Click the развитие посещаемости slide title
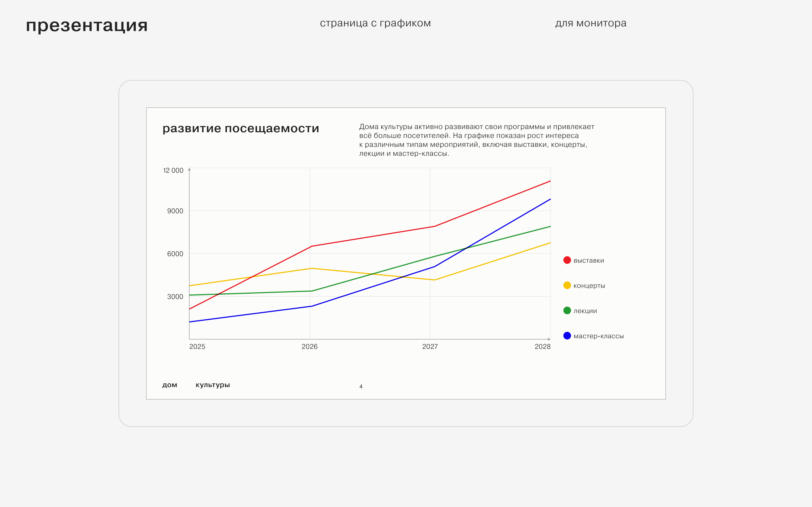812x507 pixels. coord(241,128)
